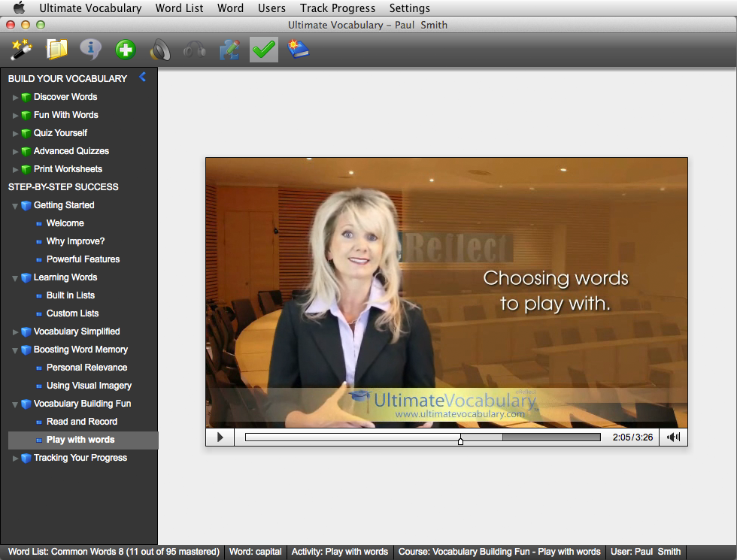Click the headphones toolbar icon
The height and width of the screenshot is (560, 737).
point(195,50)
